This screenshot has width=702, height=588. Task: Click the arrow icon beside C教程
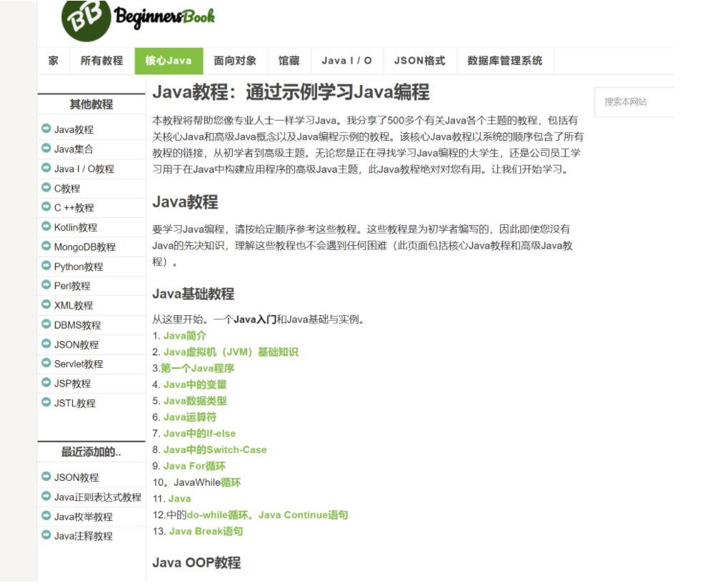click(x=46, y=187)
